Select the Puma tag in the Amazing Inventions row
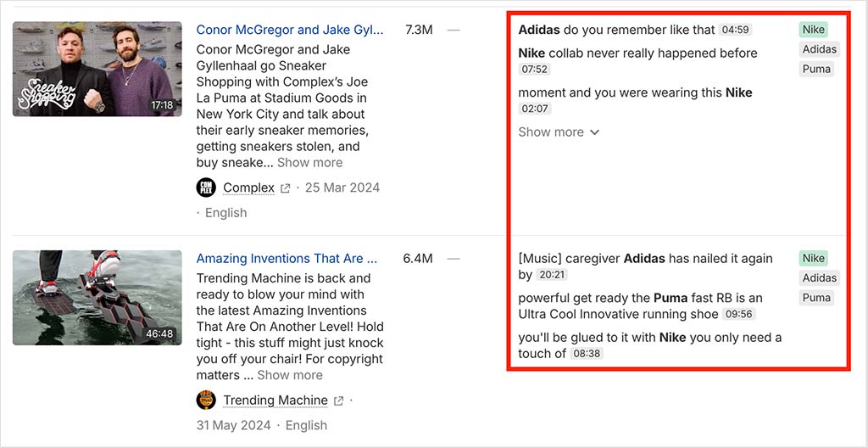Viewport: 868px width, 448px height. point(816,298)
